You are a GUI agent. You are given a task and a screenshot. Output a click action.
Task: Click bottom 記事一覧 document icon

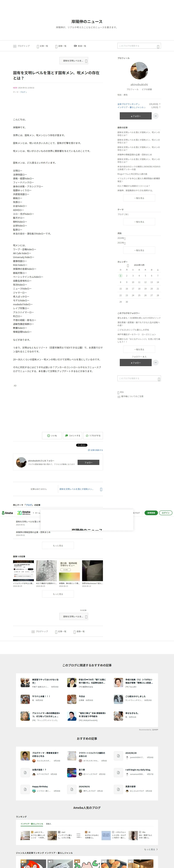click(x=56, y=632)
